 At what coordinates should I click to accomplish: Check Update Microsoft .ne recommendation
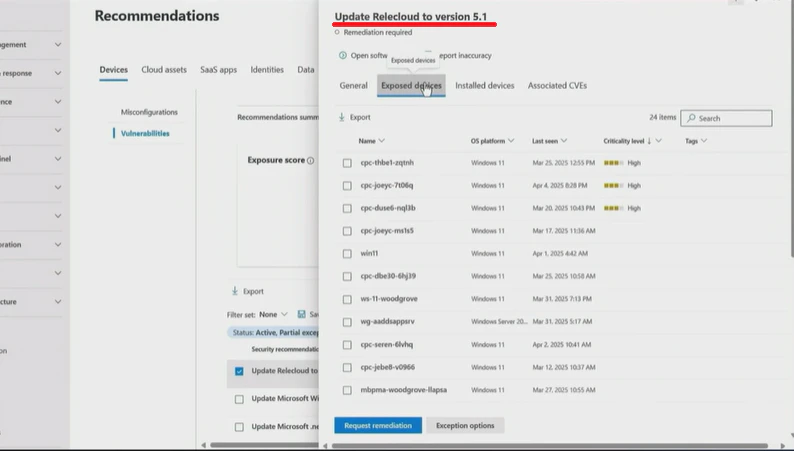coord(240,427)
